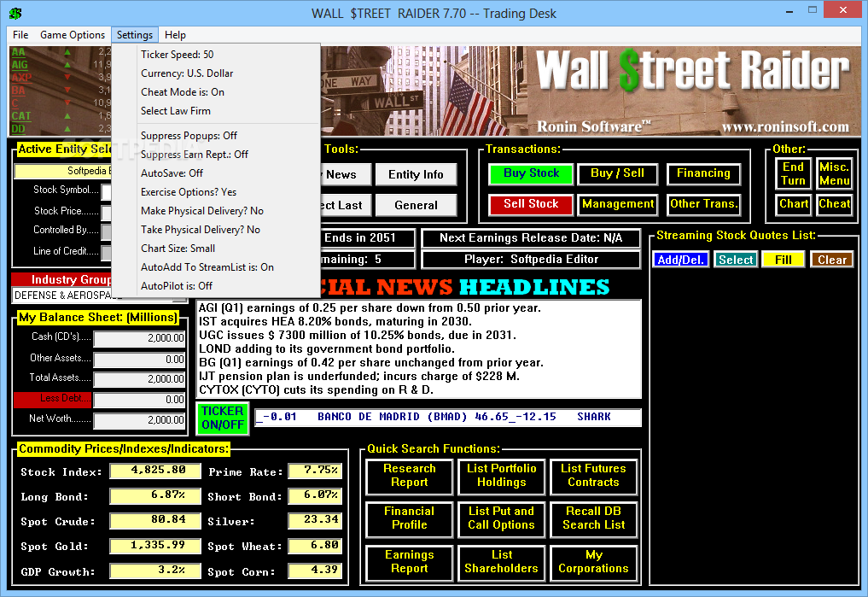
Task: Open the Buy / Sell transactions
Action: click(x=617, y=173)
